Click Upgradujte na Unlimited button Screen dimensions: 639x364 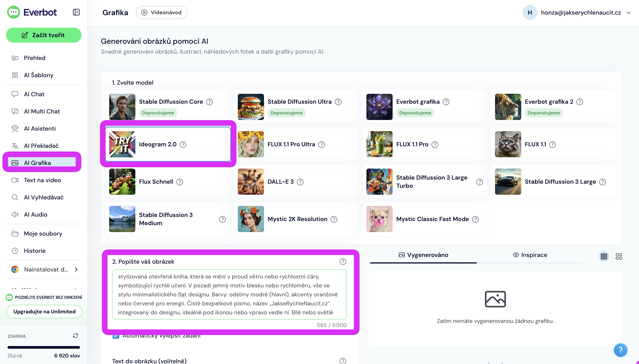[44, 311]
